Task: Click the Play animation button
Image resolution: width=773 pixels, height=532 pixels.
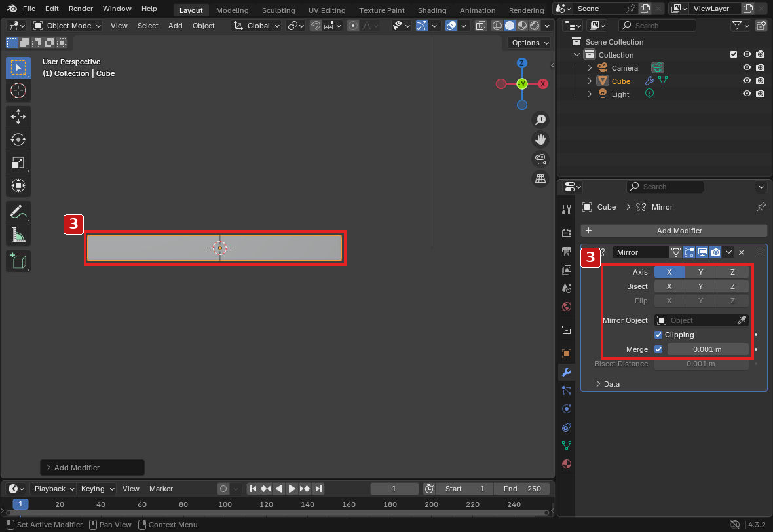Action: coord(292,489)
